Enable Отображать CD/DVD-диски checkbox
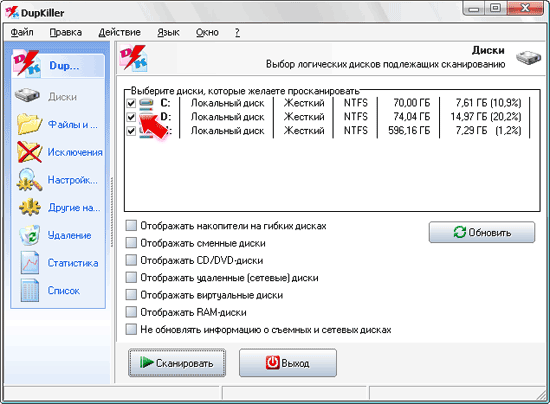Viewport: 550px width, 404px height. (131, 260)
